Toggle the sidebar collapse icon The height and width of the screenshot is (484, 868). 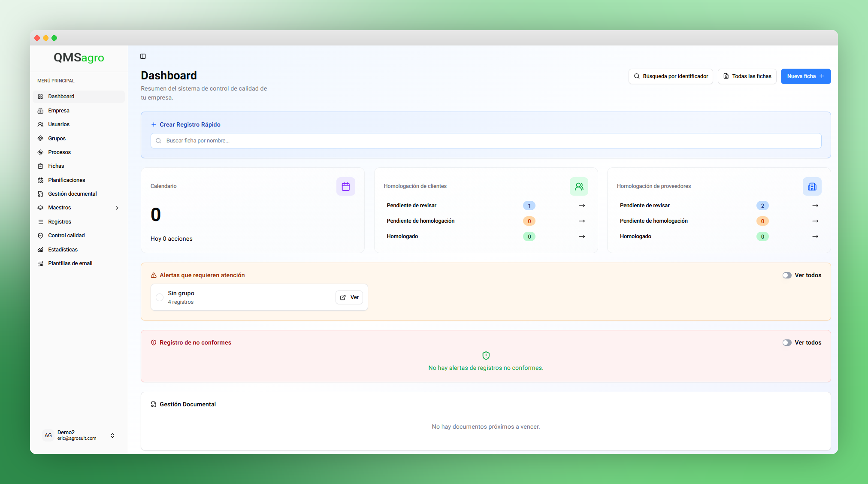point(143,56)
